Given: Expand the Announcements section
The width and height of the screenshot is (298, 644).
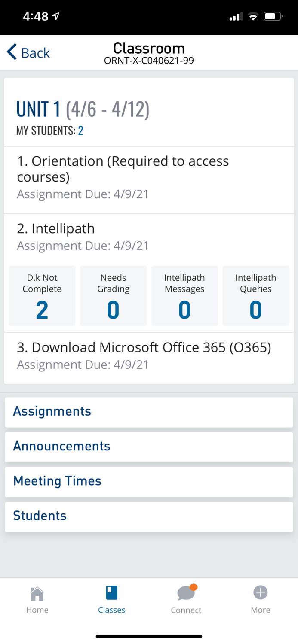Looking at the screenshot, I should 149,447.
